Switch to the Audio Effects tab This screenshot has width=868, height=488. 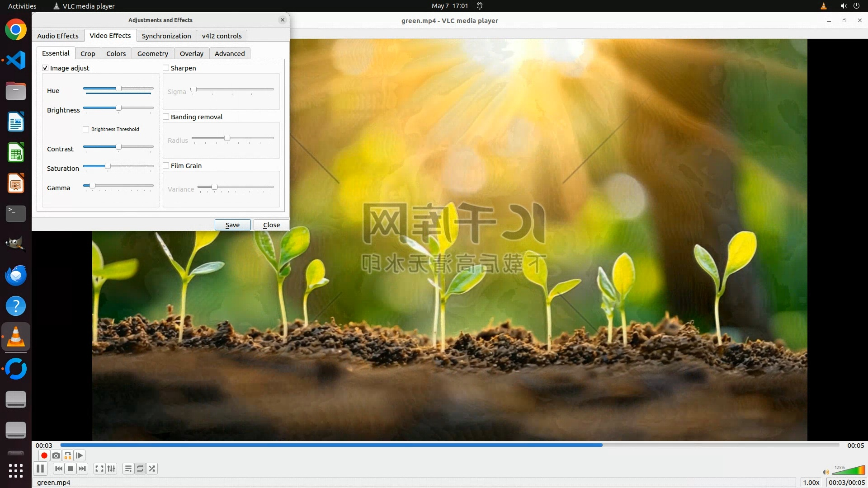pos(58,36)
